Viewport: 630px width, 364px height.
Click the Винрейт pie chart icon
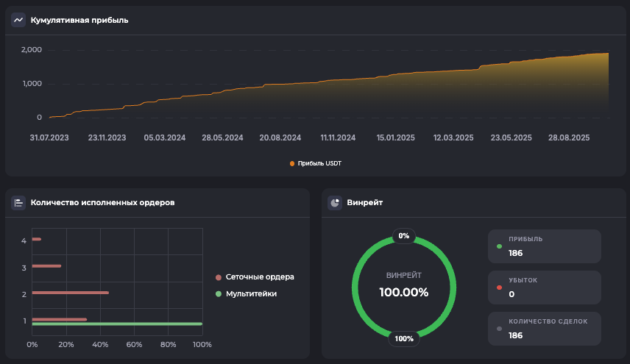coord(335,202)
